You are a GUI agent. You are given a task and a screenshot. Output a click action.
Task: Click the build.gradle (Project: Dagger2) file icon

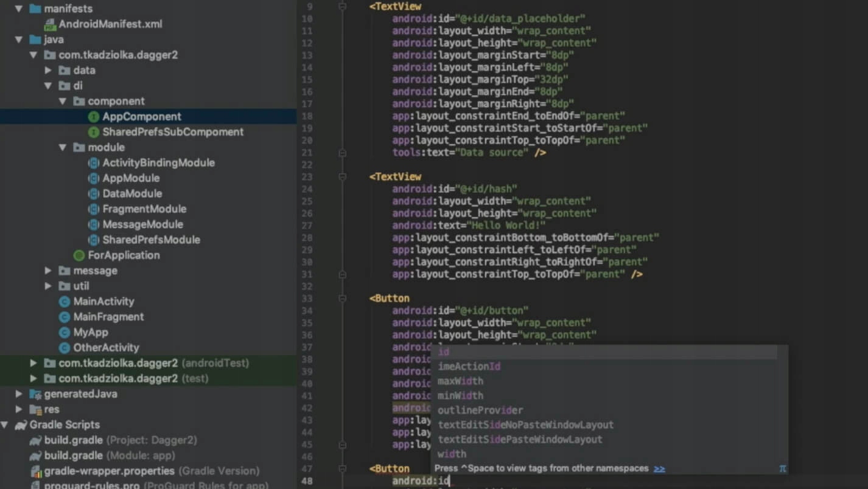coord(35,440)
